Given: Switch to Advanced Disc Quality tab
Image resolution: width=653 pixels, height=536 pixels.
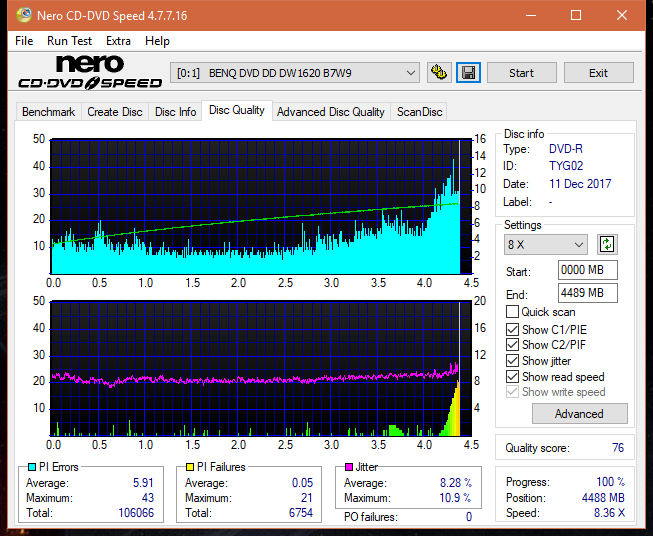Looking at the screenshot, I should point(331,112).
